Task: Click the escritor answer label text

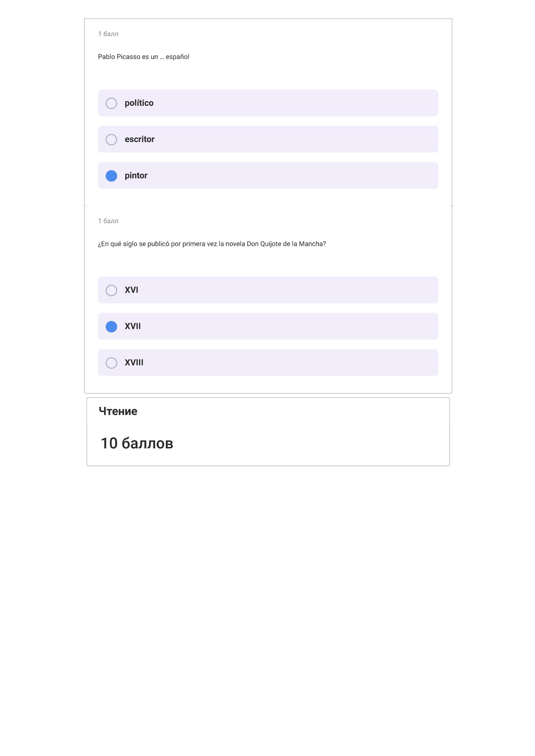Action: tap(139, 139)
